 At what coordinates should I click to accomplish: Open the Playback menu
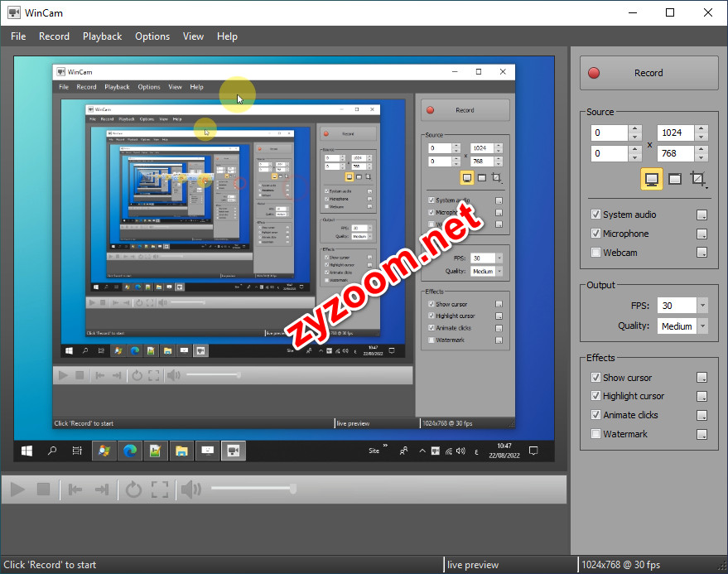(x=102, y=36)
